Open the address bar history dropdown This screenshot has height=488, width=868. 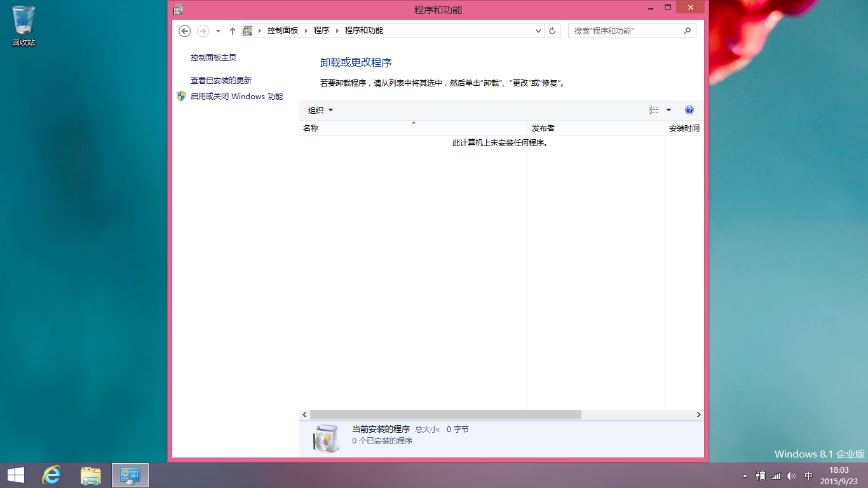pos(539,30)
